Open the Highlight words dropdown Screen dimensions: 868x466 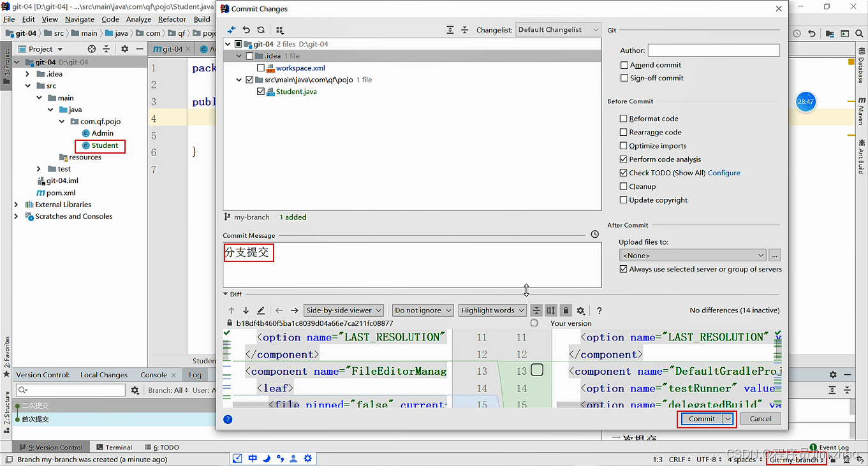point(492,310)
